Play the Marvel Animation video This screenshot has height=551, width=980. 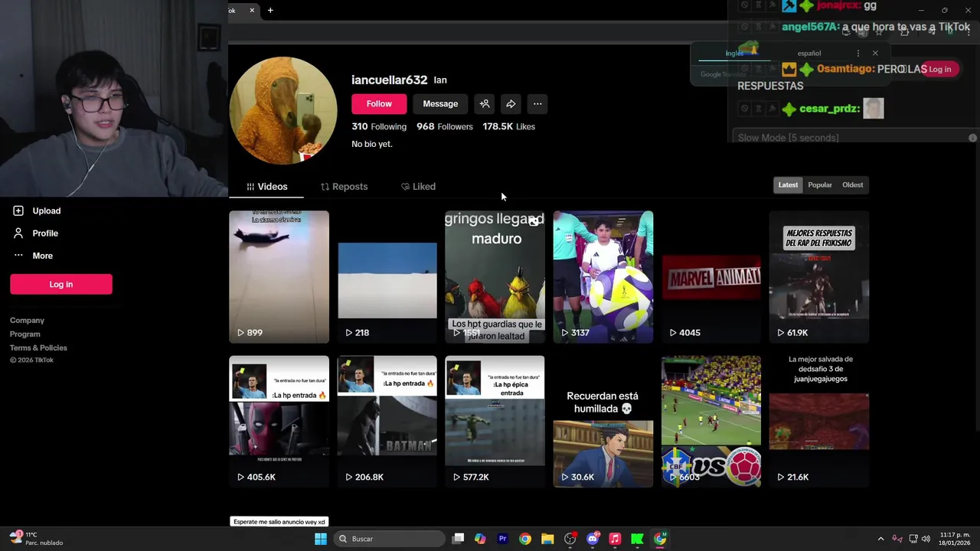(711, 277)
